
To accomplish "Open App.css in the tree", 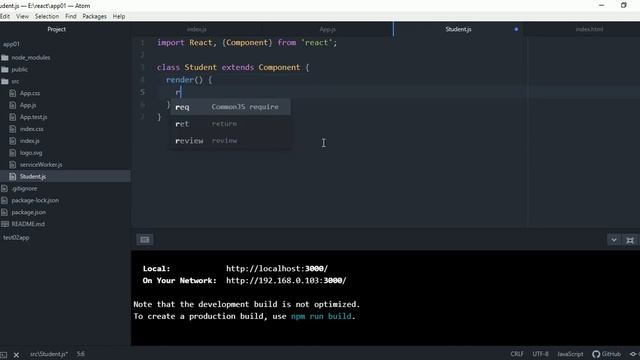I will [x=30, y=93].
